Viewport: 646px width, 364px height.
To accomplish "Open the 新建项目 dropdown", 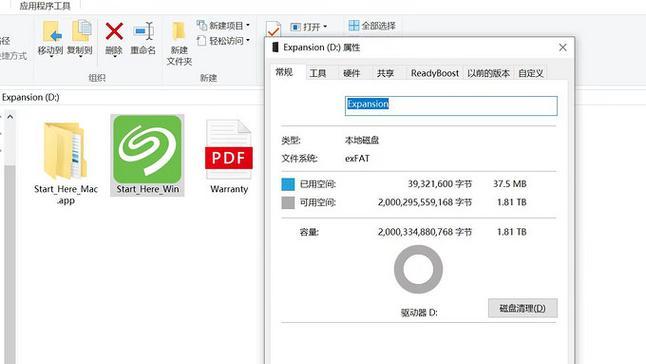I will 223,26.
